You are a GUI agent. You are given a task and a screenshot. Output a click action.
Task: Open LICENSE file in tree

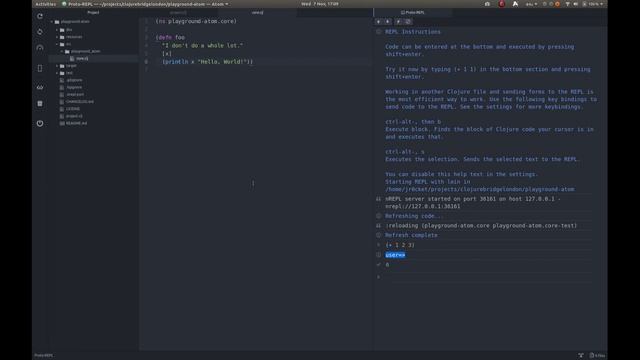pyautogui.click(x=73, y=109)
